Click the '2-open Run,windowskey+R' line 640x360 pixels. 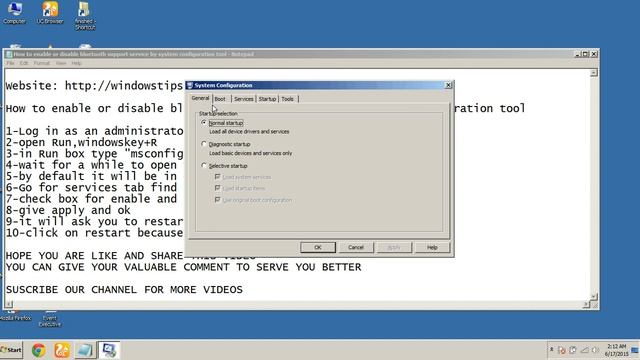pyautogui.click(x=81, y=142)
